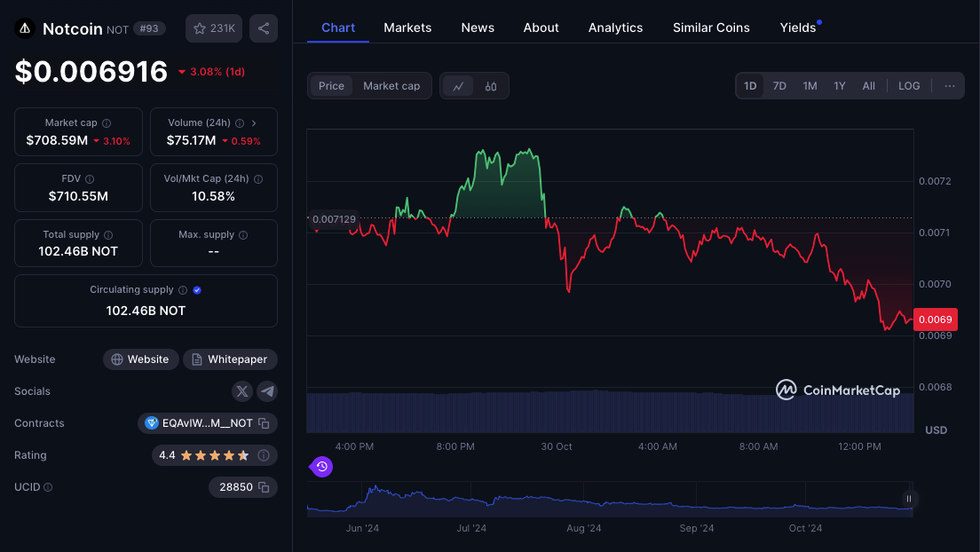Show UCID info icon
The width and height of the screenshot is (980, 552).
[x=48, y=487]
